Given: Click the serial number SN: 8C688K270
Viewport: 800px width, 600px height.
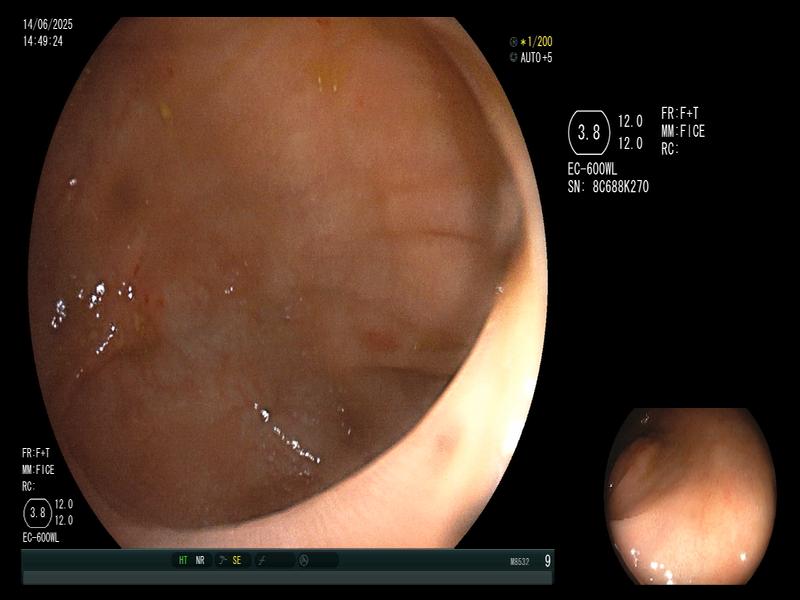Looking at the screenshot, I should point(608,187).
